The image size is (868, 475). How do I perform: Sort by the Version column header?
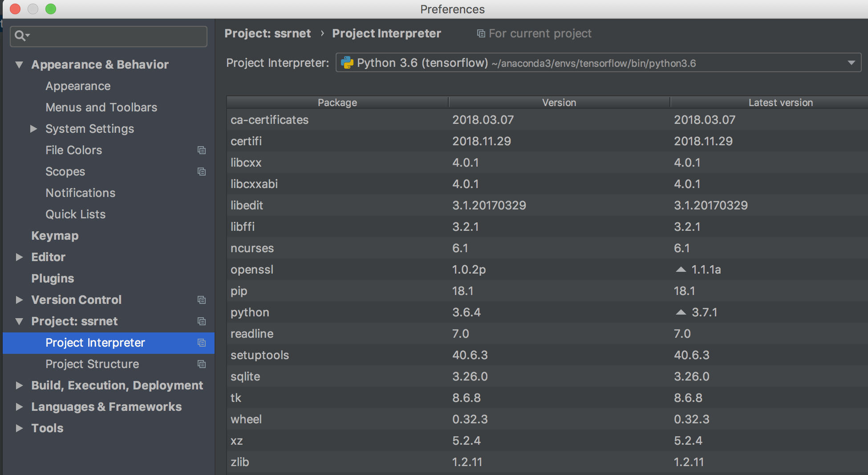[x=559, y=102]
